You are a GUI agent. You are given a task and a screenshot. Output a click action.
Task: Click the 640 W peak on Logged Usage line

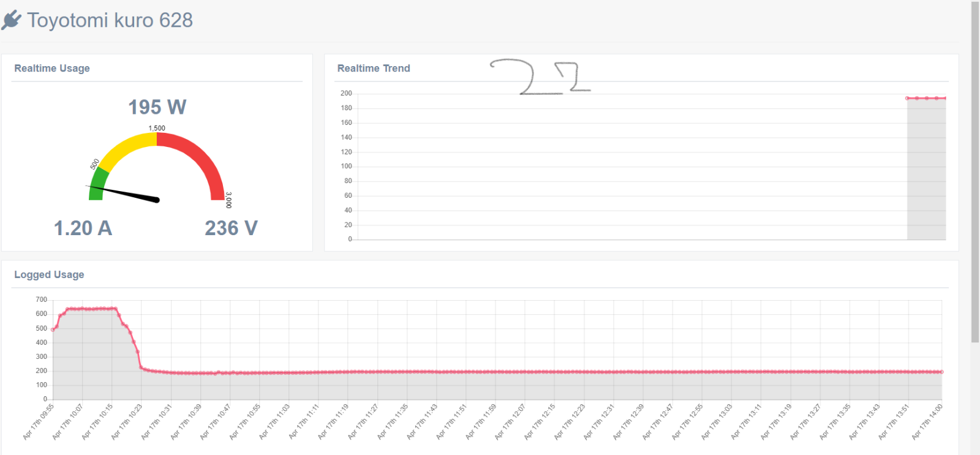click(92, 309)
